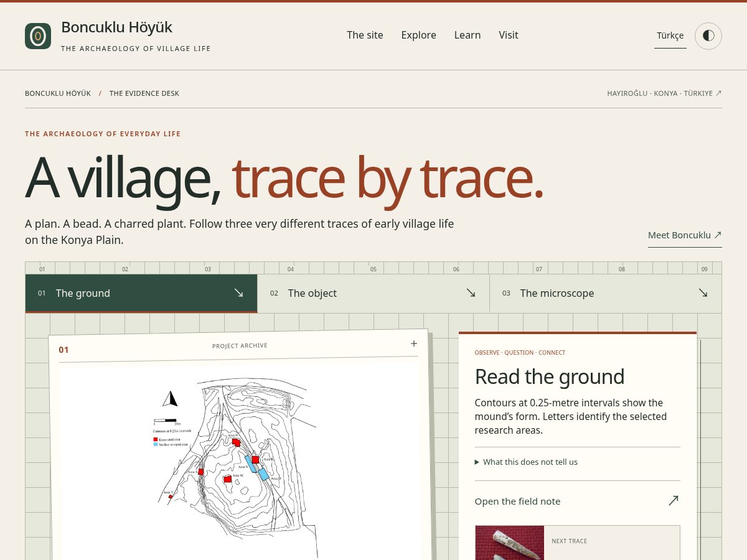
Task: Click the arrow icon on The microscope tab
Action: click(x=703, y=292)
